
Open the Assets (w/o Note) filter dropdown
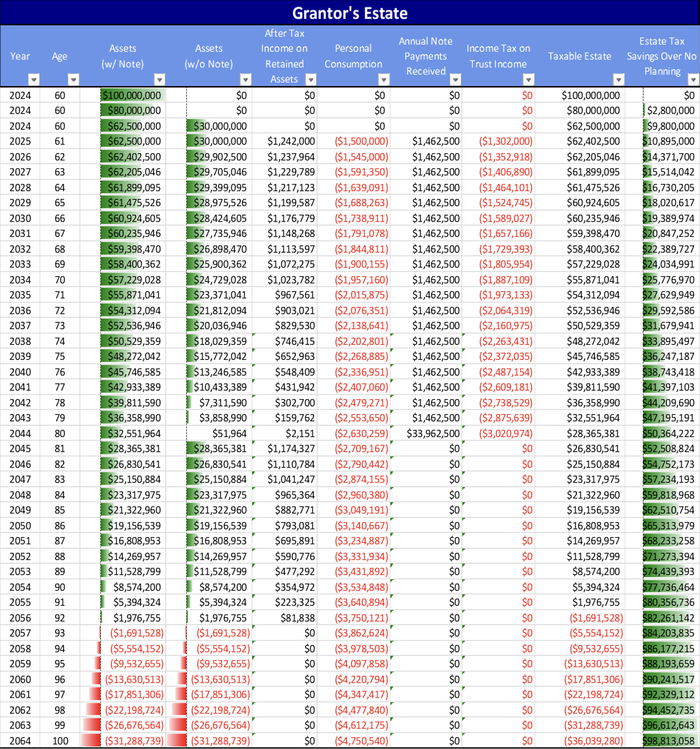(245, 80)
